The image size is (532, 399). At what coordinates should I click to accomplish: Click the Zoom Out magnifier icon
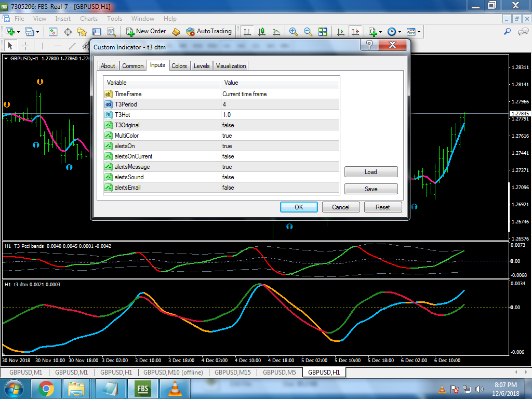click(308, 32)
